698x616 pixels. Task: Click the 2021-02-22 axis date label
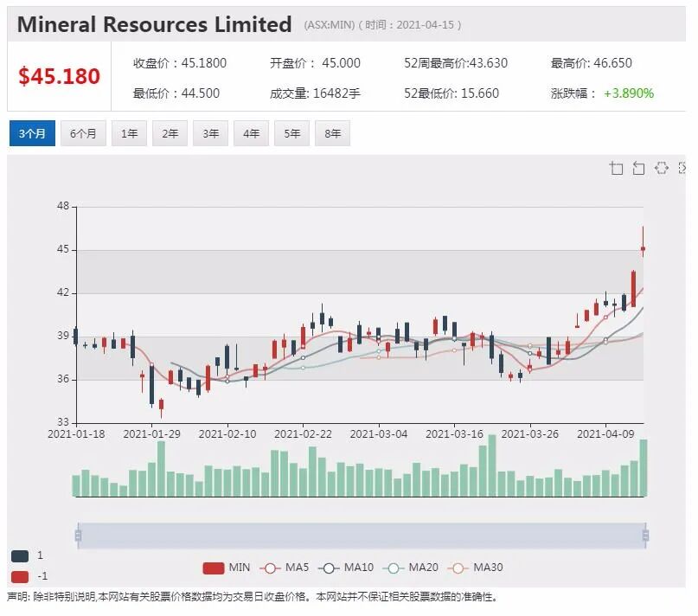(x=303, y=433)
